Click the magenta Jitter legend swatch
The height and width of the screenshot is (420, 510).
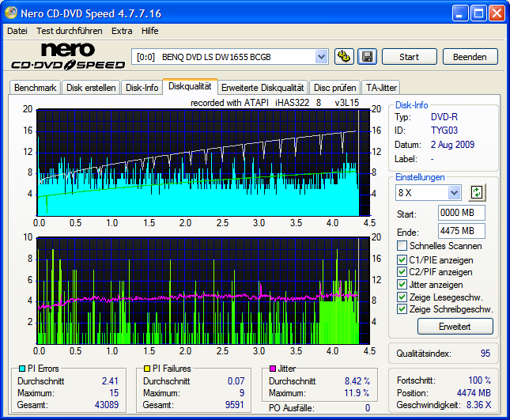pyautogui.click(x=273, y=369)
